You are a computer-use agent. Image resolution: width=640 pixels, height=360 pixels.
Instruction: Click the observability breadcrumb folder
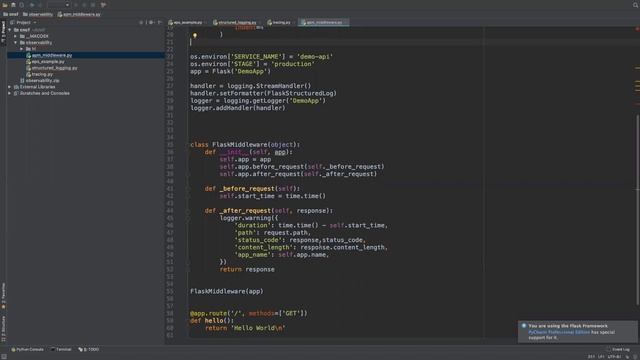pos(38,14)
